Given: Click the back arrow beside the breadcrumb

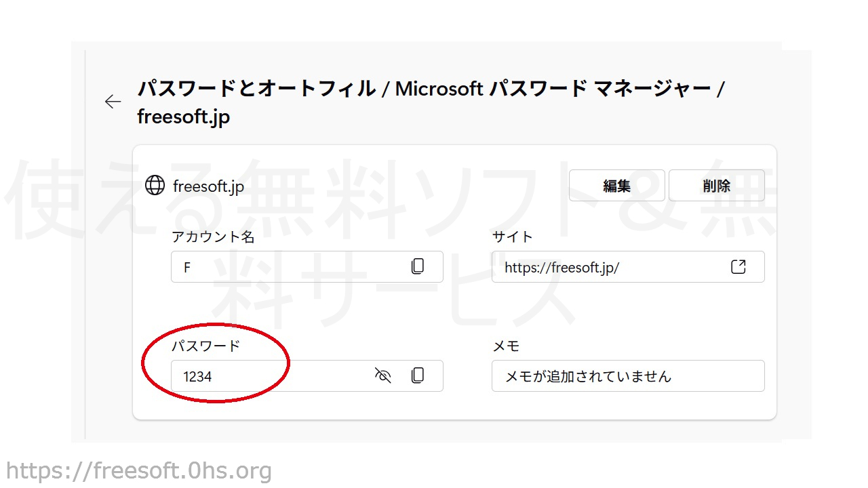Looking at the screenshot, I should 113,102.
